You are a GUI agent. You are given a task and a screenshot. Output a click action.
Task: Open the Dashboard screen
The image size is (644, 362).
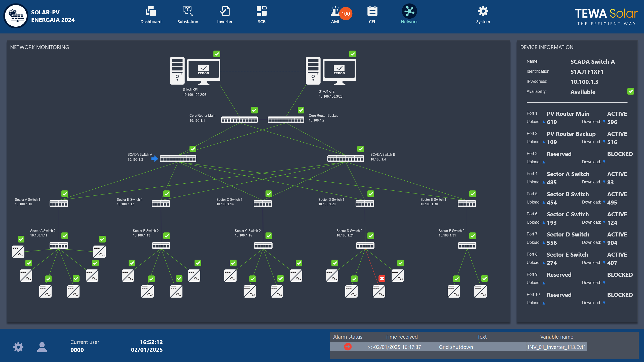(151, 15)
